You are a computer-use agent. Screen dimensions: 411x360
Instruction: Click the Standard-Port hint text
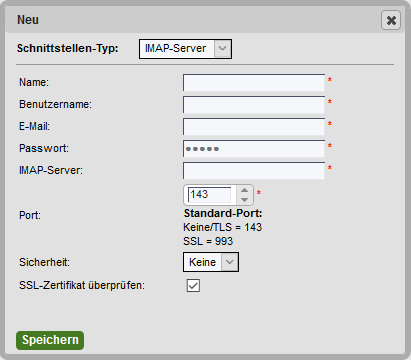[x=223, y=213]
